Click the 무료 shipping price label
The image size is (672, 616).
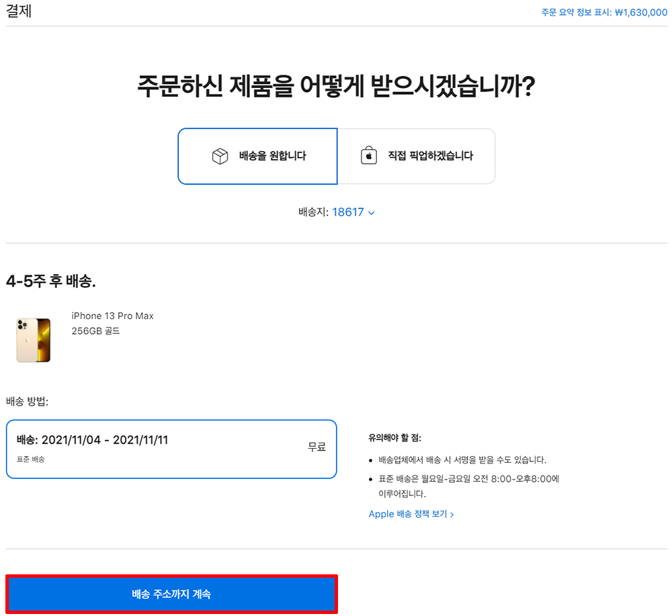[317, 447]
